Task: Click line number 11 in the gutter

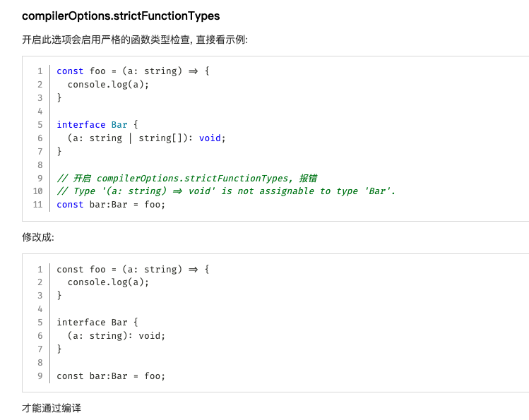Action: click(x=38, y=205)
